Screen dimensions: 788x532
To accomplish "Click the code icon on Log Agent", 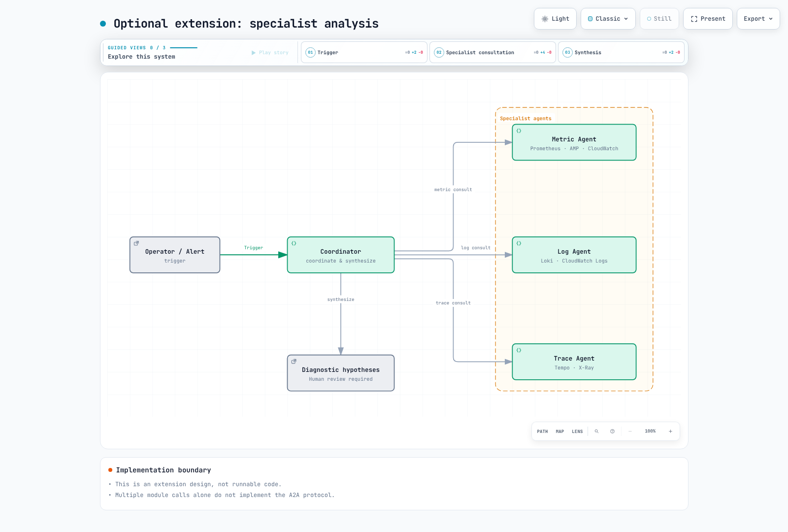I will click(519, 243).
